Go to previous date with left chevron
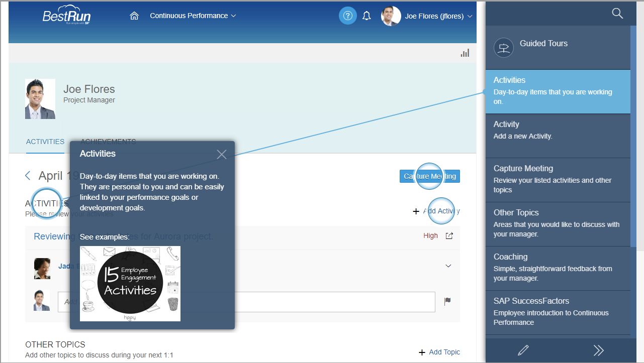 (x=28, y=175)
